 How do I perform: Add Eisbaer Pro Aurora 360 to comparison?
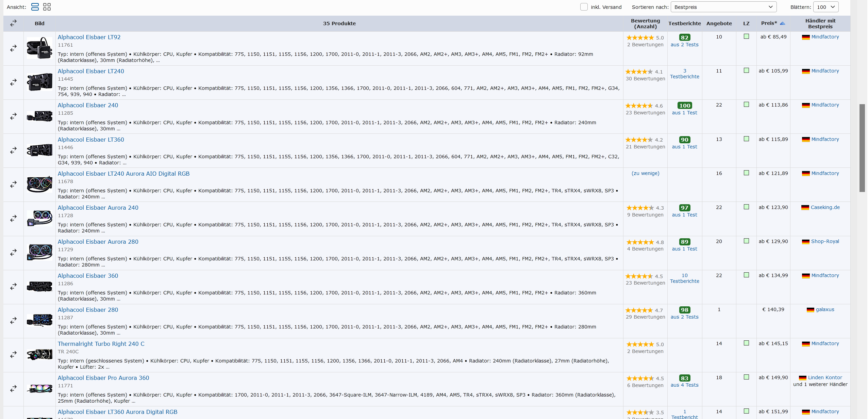pyautogui.click(x=13, y=388)
